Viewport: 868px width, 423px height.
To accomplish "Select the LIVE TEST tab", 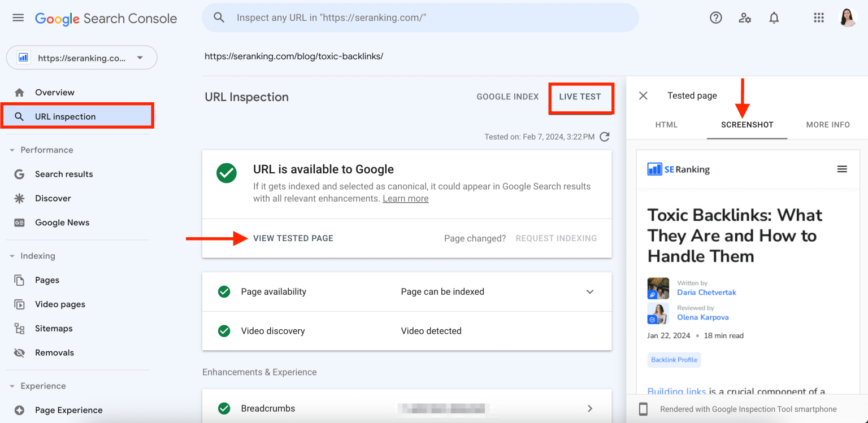I will pos(581,97).
